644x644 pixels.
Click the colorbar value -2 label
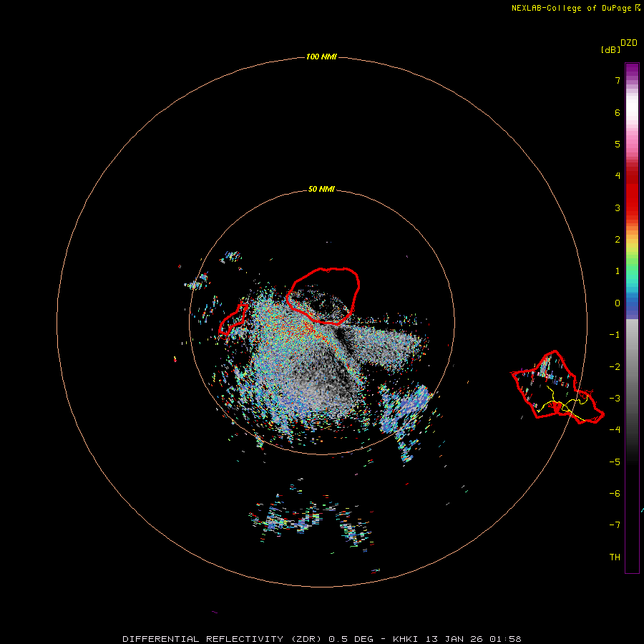615,367
